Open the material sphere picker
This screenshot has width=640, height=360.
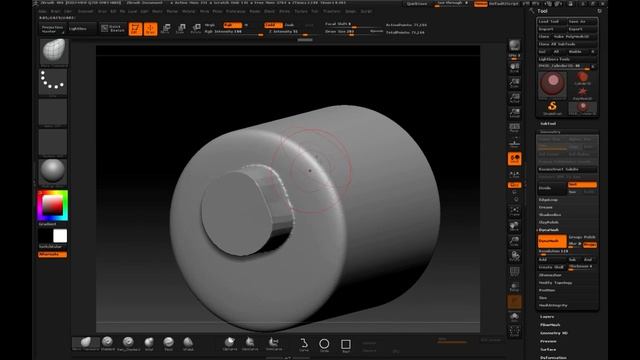53,172
